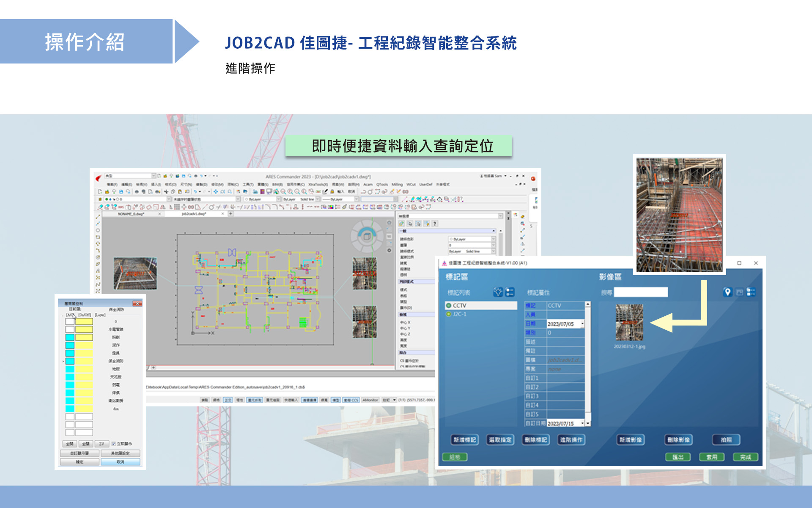This screenshot has width=812, height=508.
Task: Toggle On/Off cell for layer 水電管線
Action: pyautogui.click(x=84, y=329)
